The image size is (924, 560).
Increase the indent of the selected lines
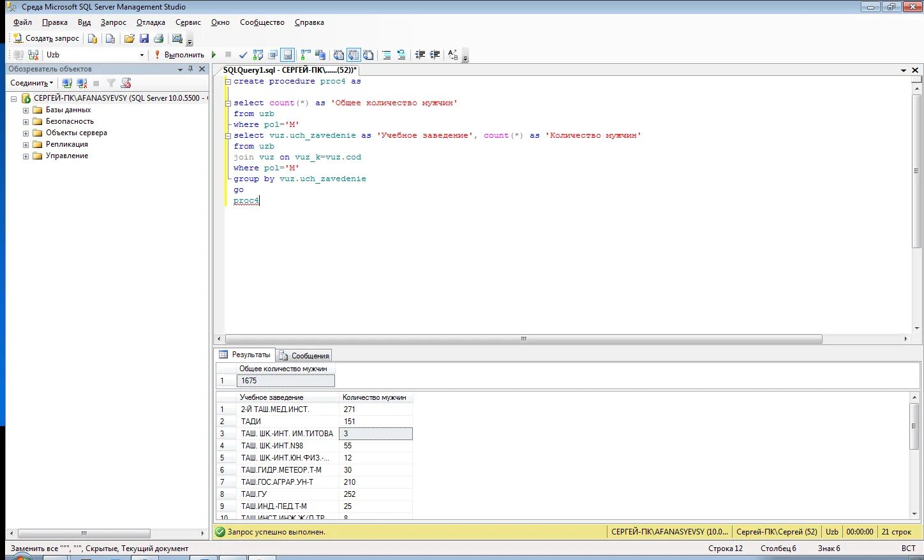[435, 55]
